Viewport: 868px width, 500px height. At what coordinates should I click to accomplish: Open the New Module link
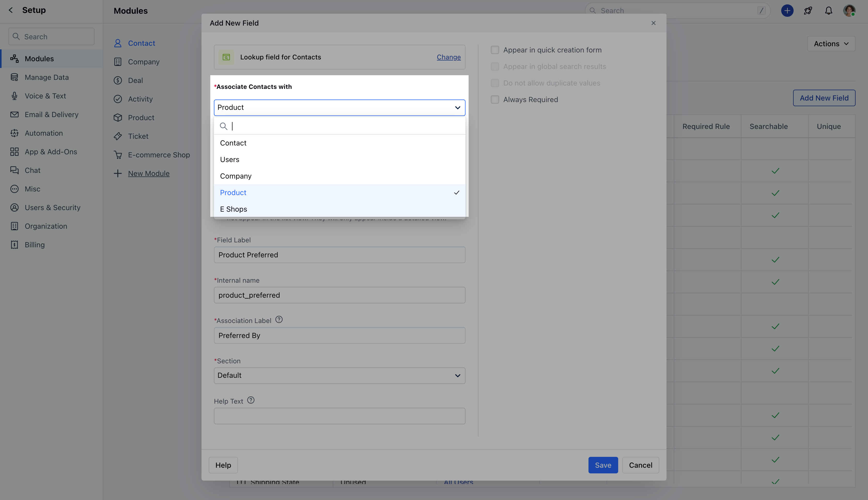coord(149,173)
